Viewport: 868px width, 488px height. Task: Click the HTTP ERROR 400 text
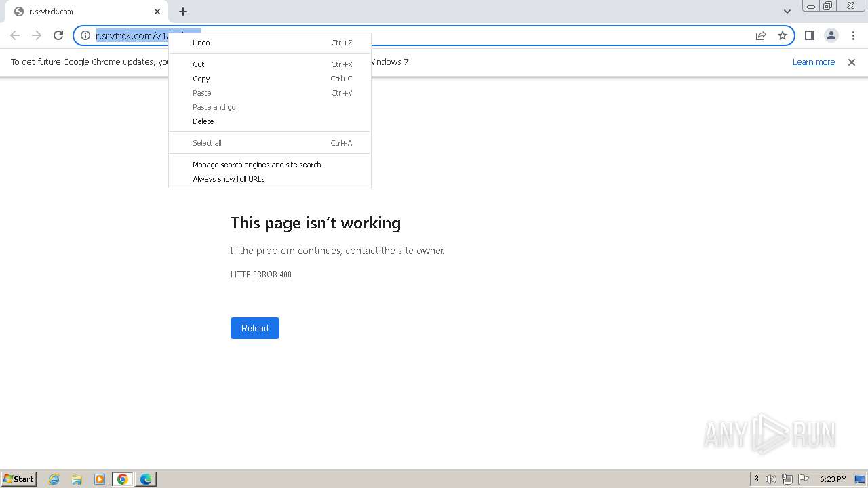(261, 274)
